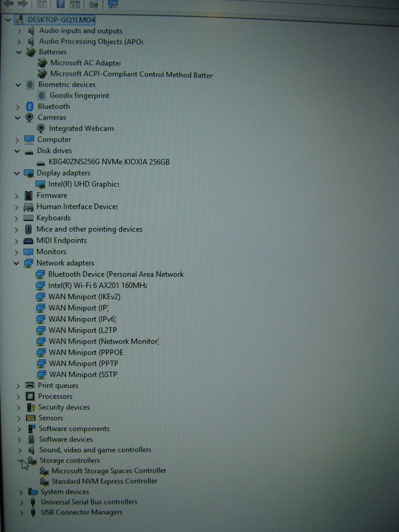This screenshot has width=399, height=532.
Task: Collapse the Disk drives category
Action: (x=17, y=151)
